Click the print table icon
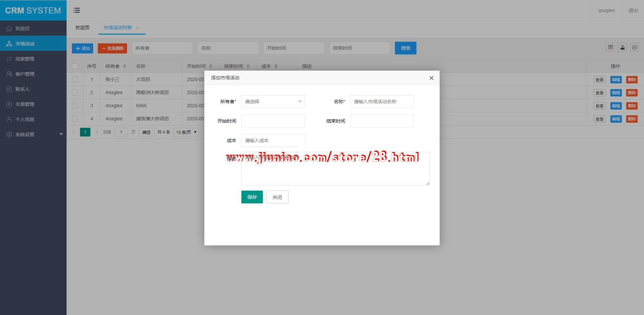The height and width of the screenshot is (315, 644). (634, 47)
